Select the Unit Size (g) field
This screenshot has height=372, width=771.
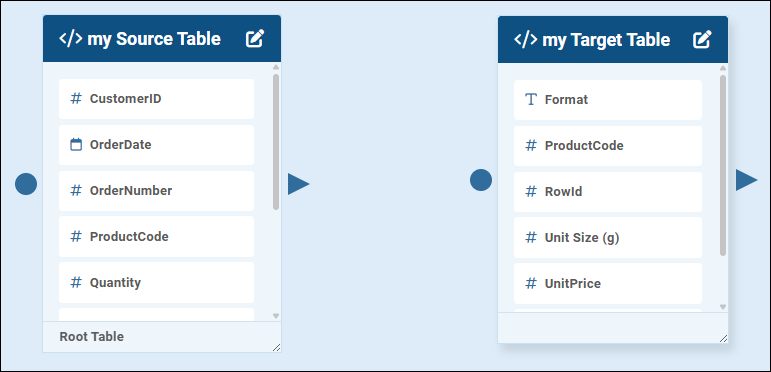coord(608,238)
